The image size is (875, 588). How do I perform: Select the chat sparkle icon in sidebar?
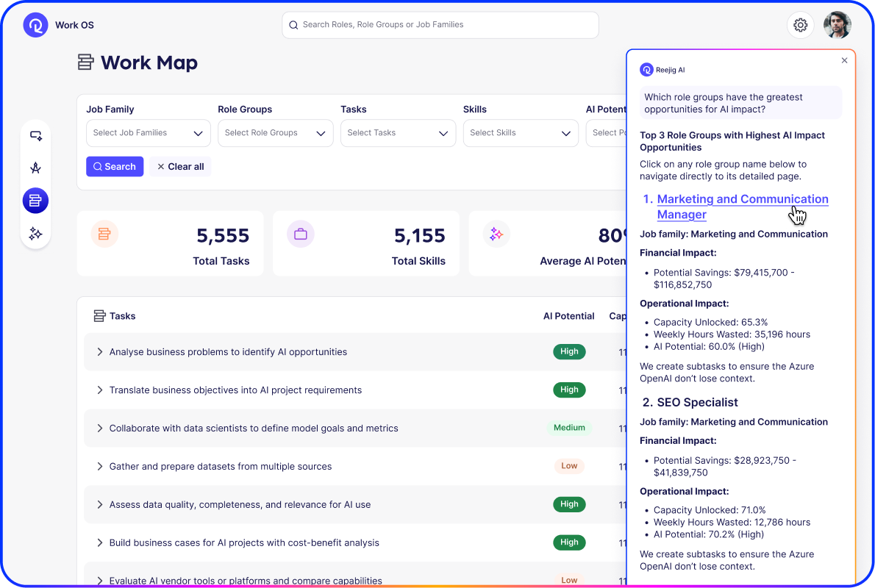pyautogui.click(x=35, y=135)
